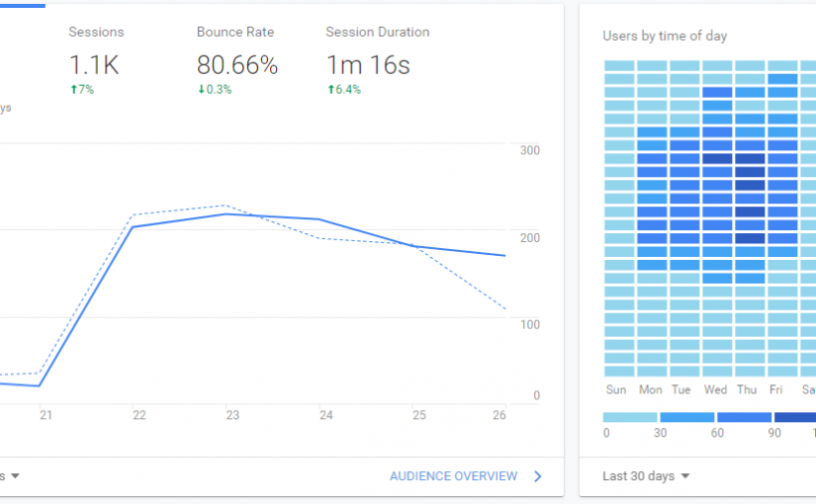Click the green up arrow under Sessions

(72, 90)
